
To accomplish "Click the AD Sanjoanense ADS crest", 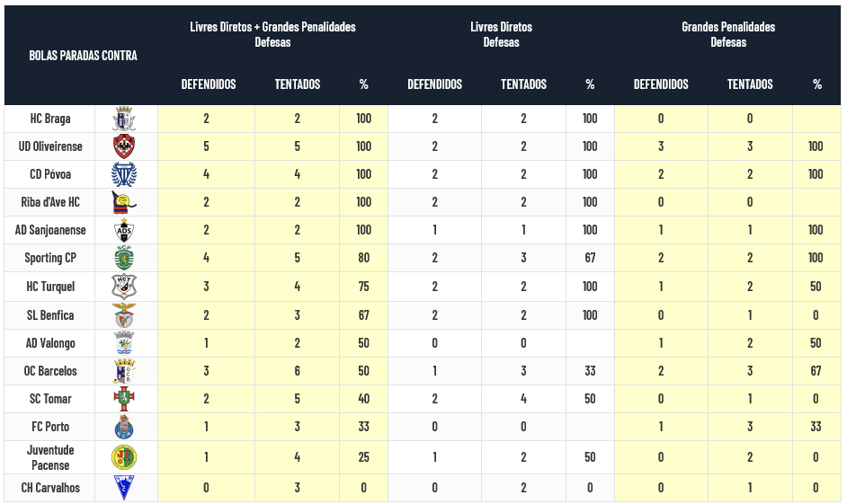I will 124,231.
